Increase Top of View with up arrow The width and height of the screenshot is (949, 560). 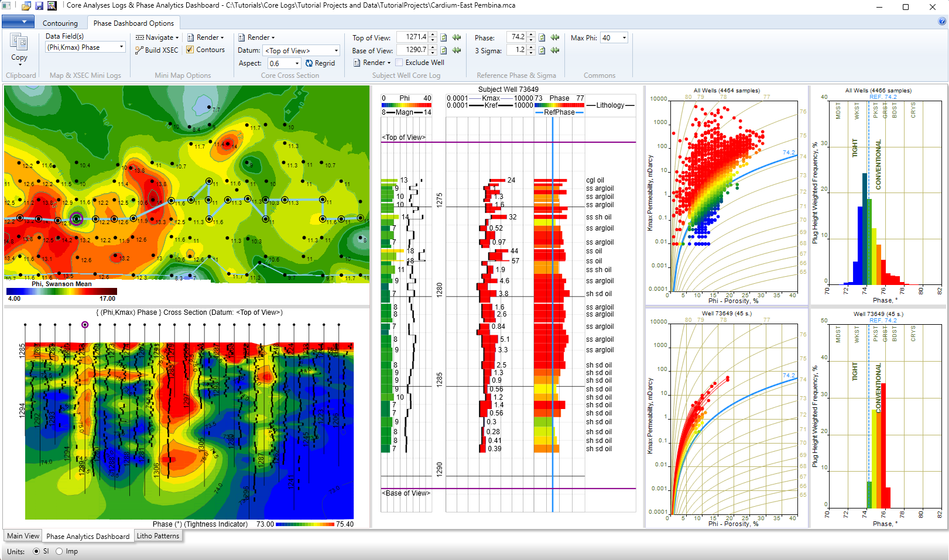pos(433,35)
